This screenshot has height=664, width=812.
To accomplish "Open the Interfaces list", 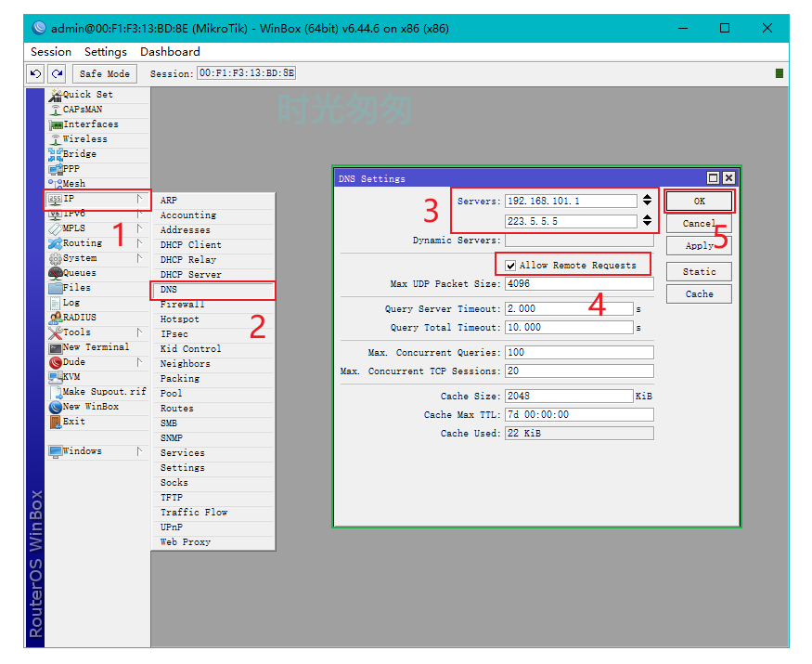I will click(97, 124).
